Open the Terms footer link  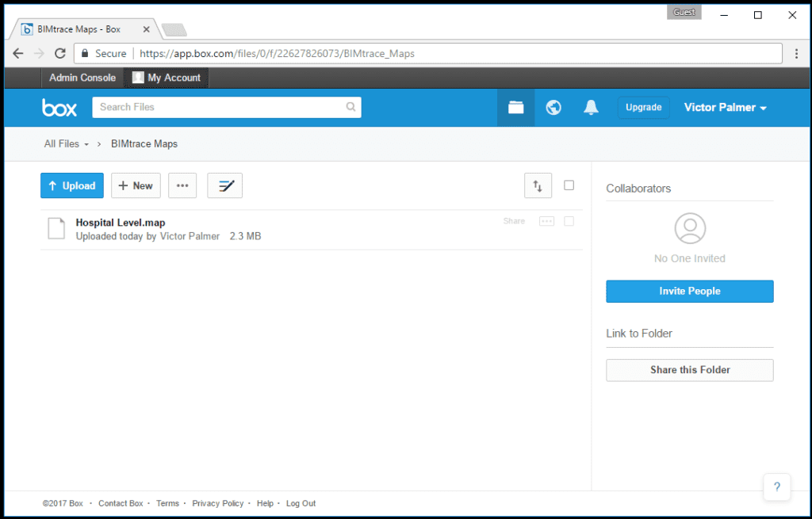point(167,503)
